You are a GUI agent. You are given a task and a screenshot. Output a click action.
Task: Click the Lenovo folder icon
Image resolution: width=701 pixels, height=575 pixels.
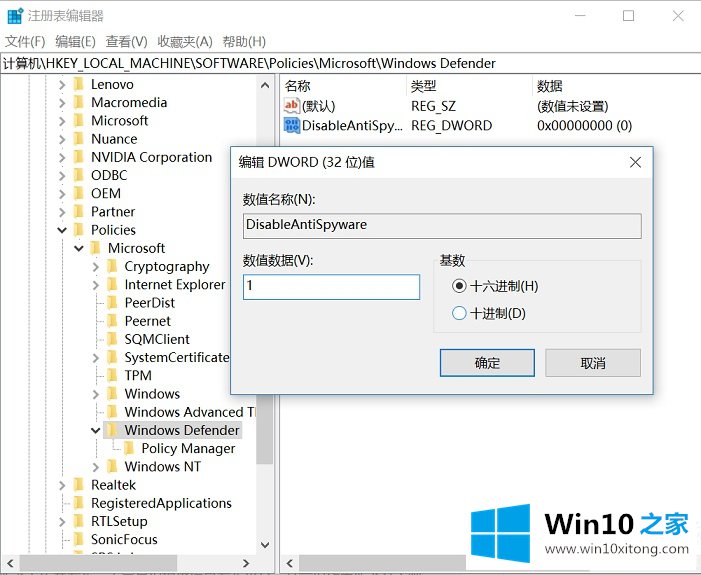79,84
